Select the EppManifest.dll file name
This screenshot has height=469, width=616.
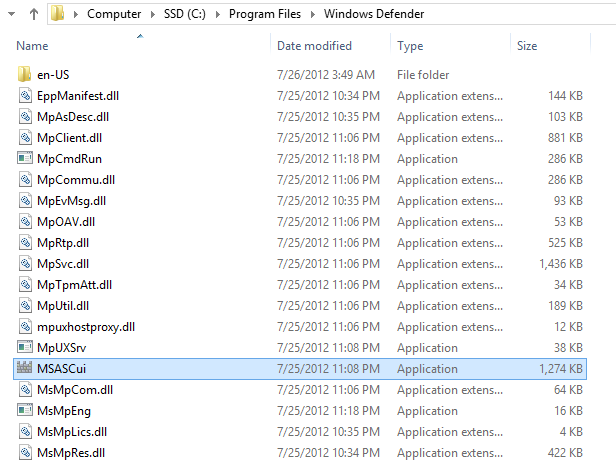[78, 96]
